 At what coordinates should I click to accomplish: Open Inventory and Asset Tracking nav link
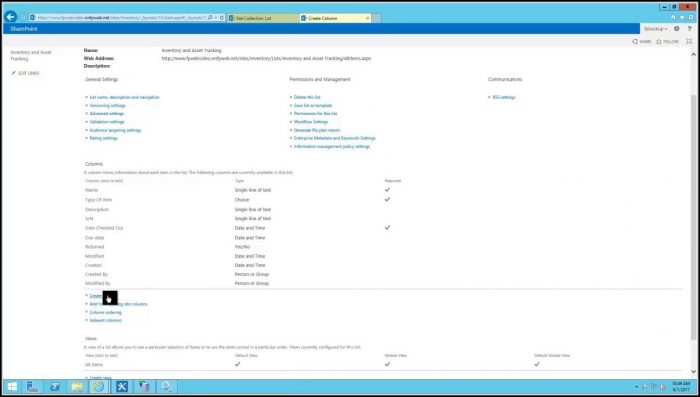(31, 55)
